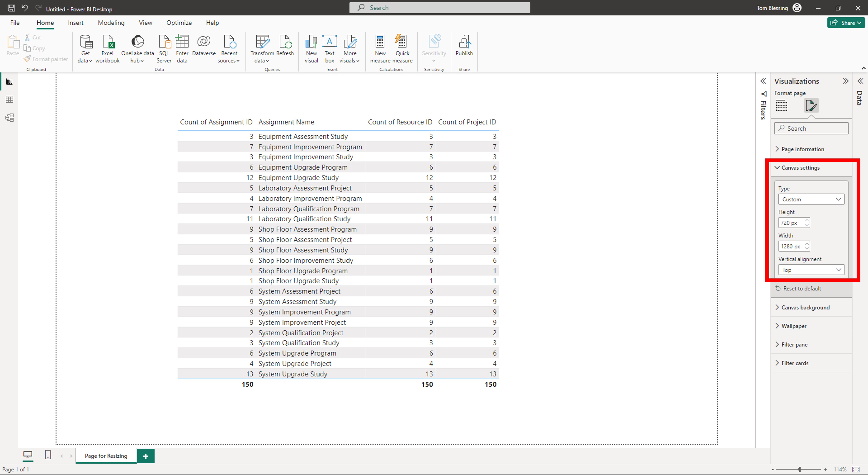Open the Modeling ribbon tab
This screenshot has width=868, height=475.
tap(111, 22)
